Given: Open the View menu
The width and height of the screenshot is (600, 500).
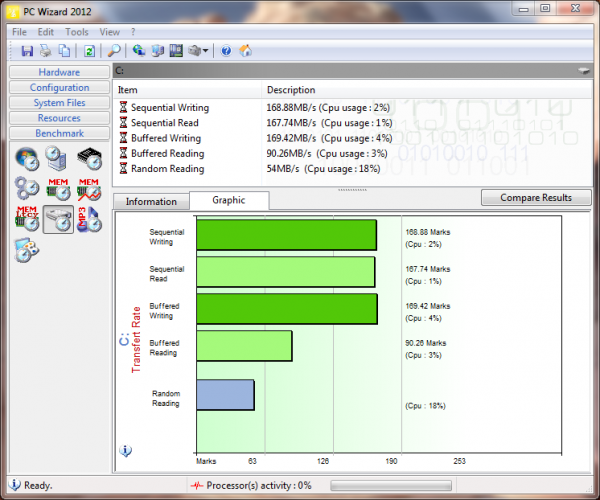Looking at the screenshot, I should coord(109,32).
